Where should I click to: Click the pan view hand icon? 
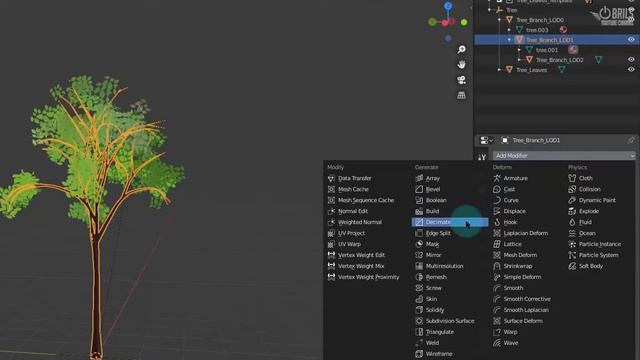pos(462,64)
